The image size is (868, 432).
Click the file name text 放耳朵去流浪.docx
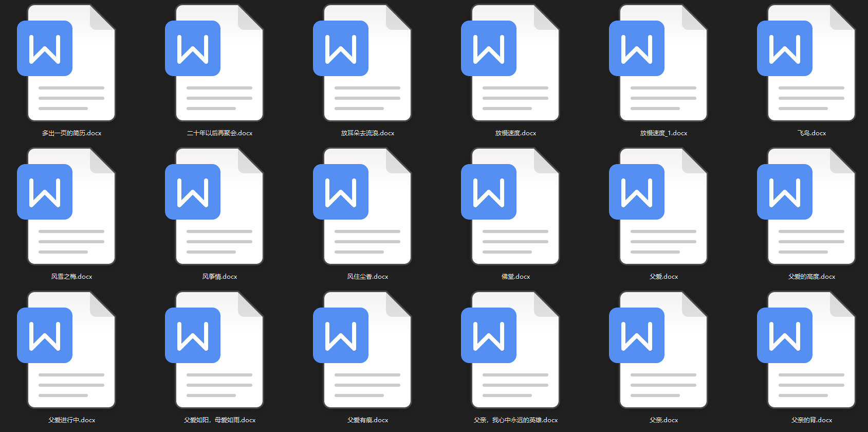pos(368,133)
